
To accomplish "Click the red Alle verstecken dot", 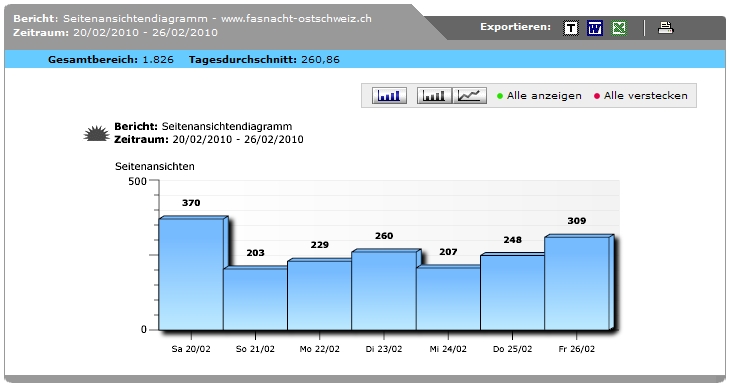I will coord(597,96).
